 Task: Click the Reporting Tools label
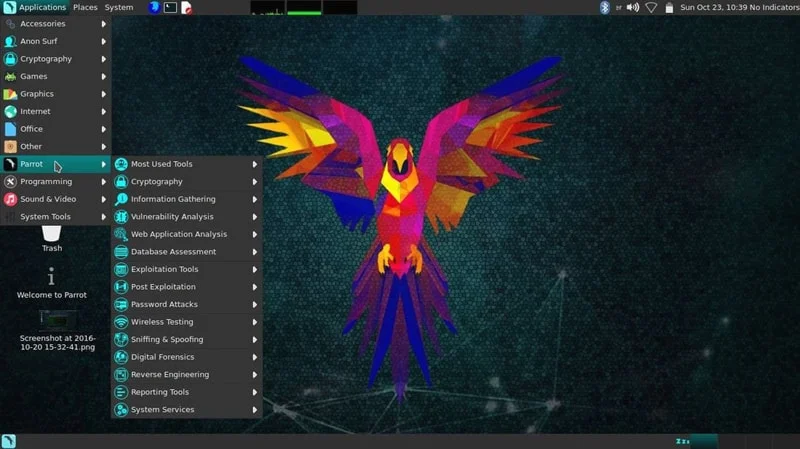[160, 392]
